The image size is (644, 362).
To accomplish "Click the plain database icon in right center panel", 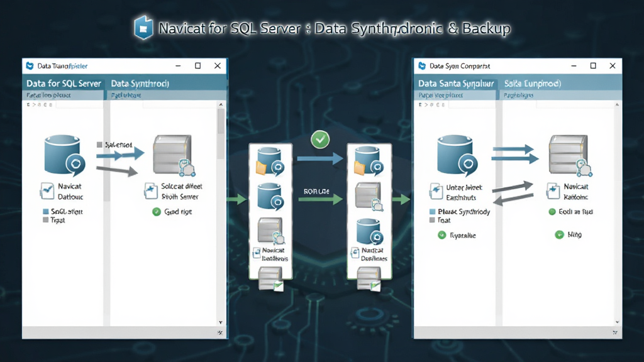I will pyautogui.click(x=370, y=231).
